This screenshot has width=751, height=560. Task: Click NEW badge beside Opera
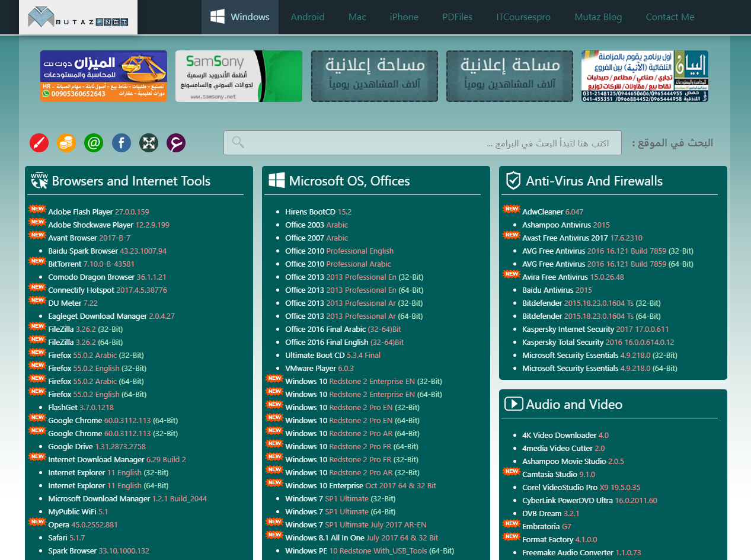point(38,521)
